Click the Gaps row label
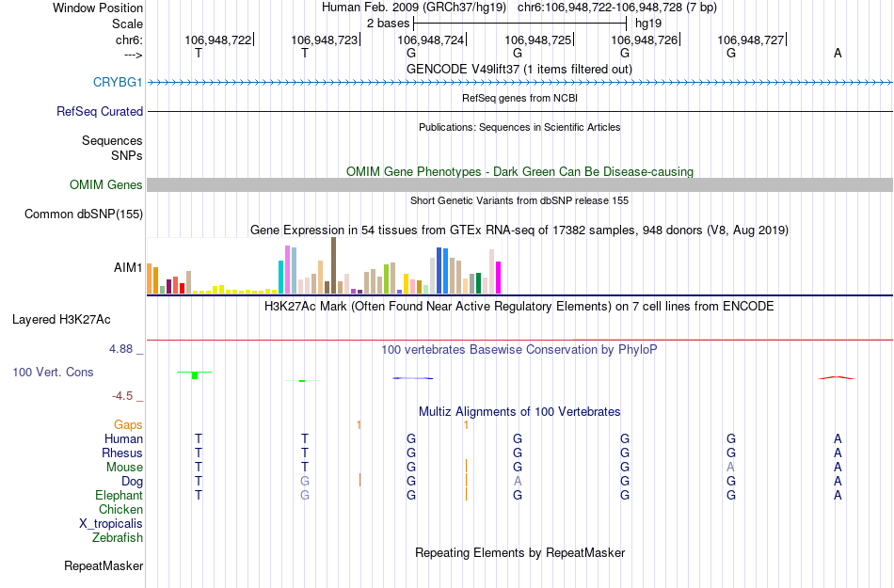The image size is (894, 588). coord(128,425)
